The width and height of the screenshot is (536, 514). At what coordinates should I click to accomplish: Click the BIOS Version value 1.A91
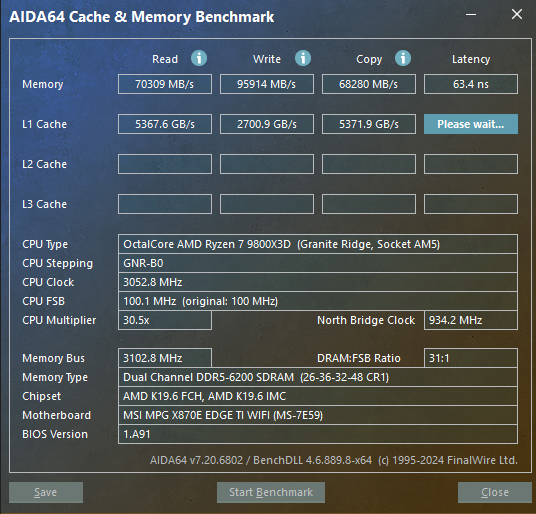[x=318, y=434]
